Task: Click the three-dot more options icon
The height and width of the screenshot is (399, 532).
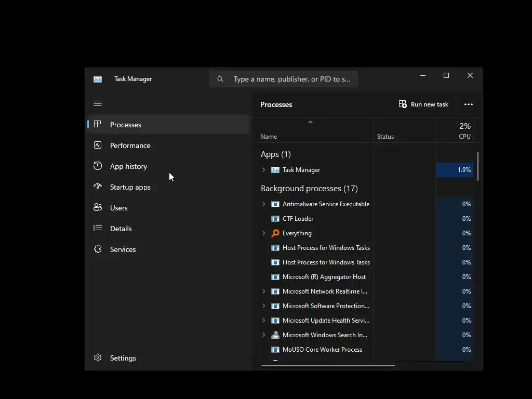Action: [469, 104]
